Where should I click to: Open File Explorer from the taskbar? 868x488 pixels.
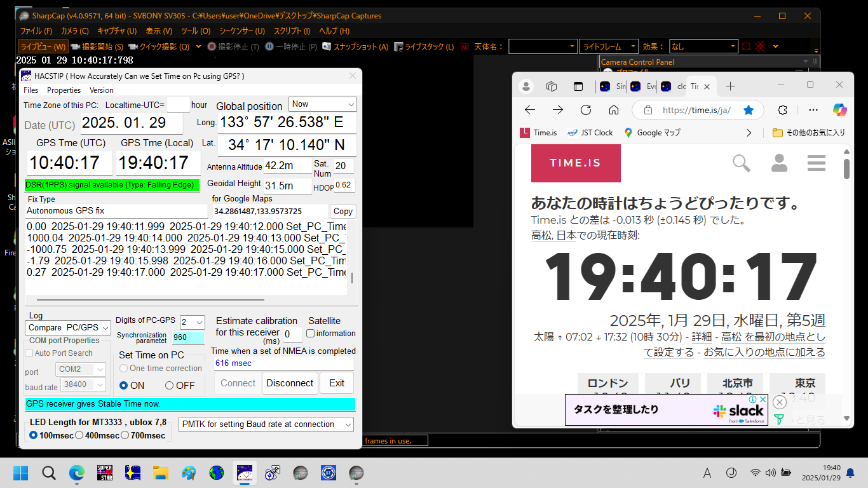click(x=161, y=473)
